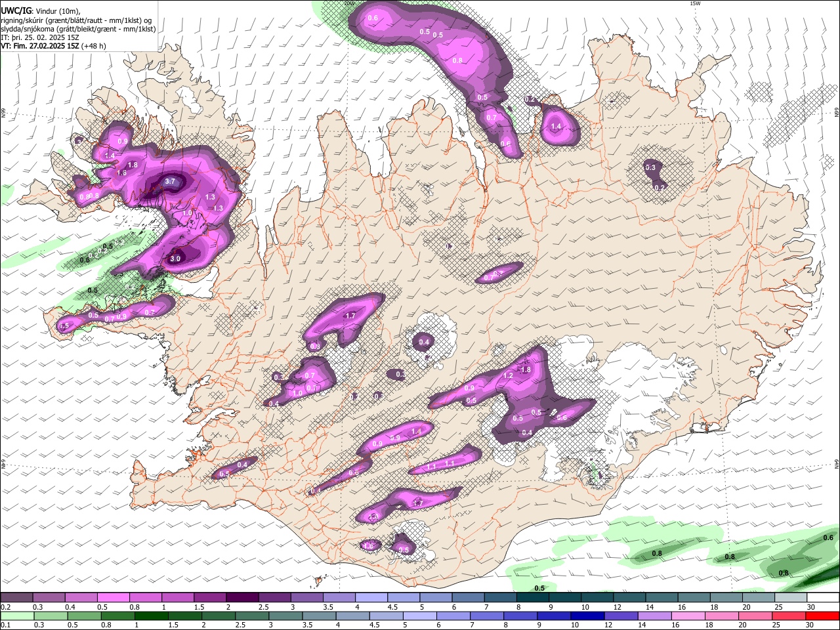Click the palest green swatch starting rain scale
Screen dimensions: 840x630
point(16,616)
